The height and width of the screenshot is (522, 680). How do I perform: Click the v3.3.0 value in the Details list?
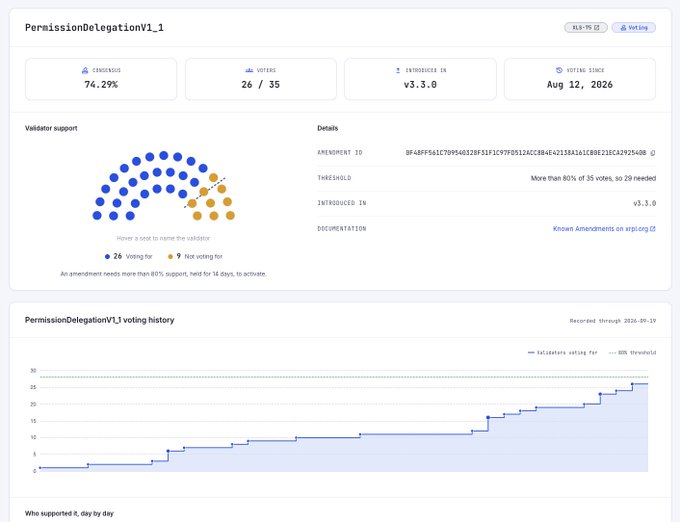pyautogui.click(x=644, y=203)
